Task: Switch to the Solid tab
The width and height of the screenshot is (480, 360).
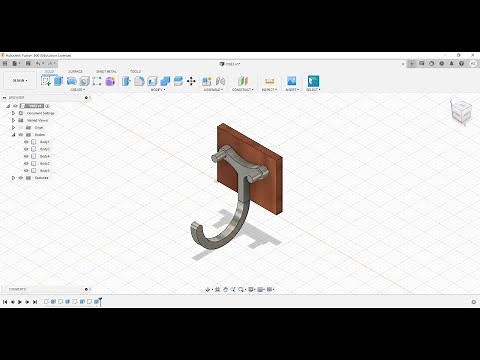Action: point(49,71)
